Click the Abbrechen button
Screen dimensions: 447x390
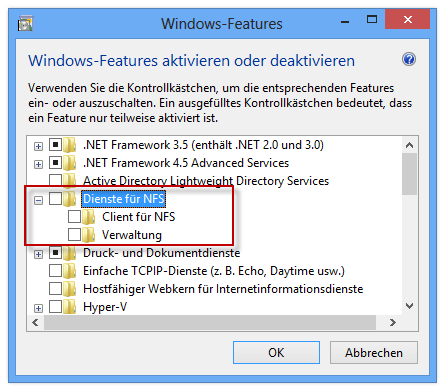pos(374,352)
